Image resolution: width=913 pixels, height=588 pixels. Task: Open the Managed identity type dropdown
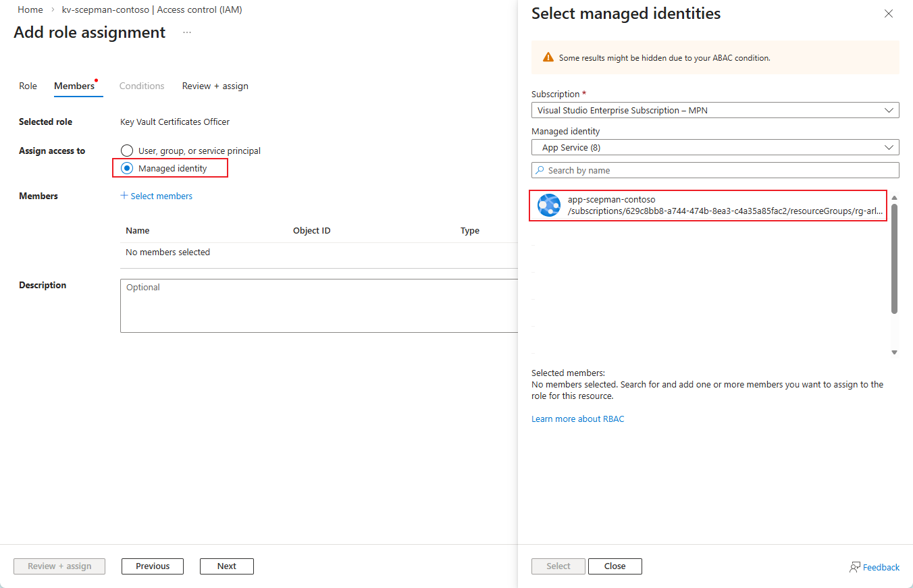[714, 147]
